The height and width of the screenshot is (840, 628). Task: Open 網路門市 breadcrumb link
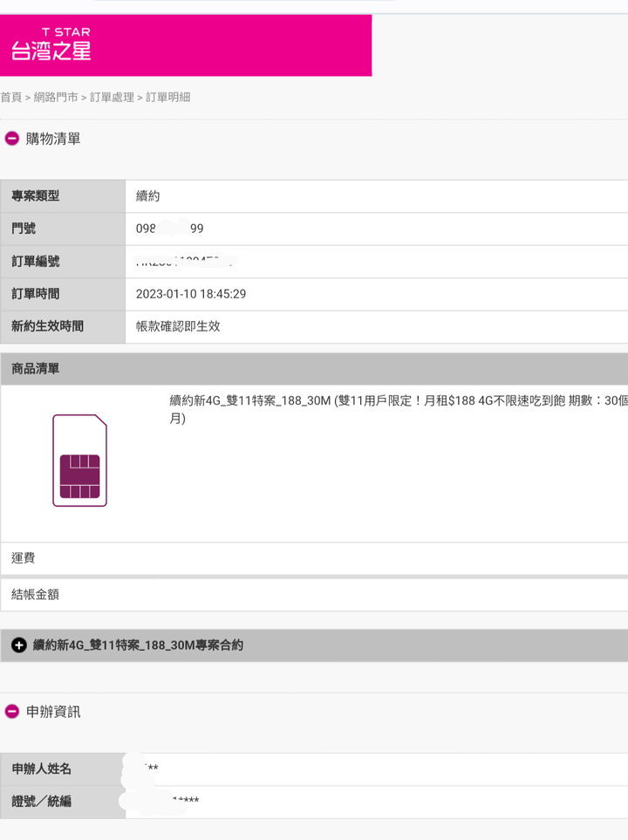(56, 97)
